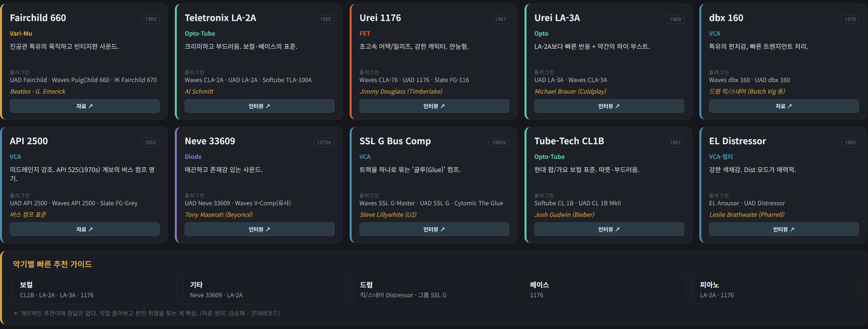Select the VCA·멀티 type label

click(x=721, y=157)
